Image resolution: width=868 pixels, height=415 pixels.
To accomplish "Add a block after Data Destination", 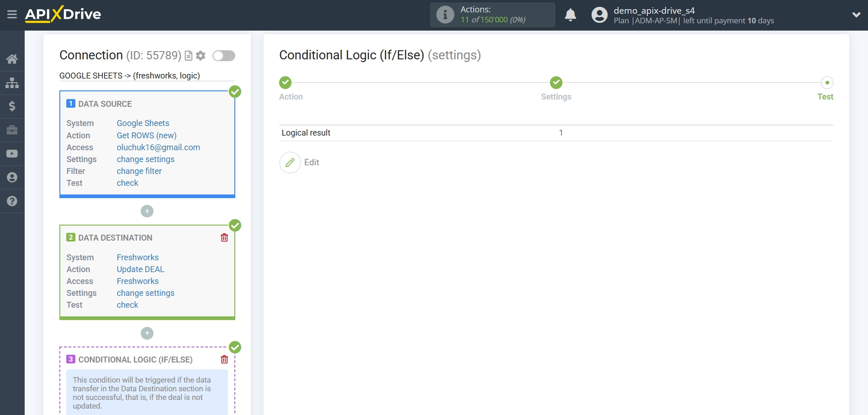I will (x=147, y=333).
